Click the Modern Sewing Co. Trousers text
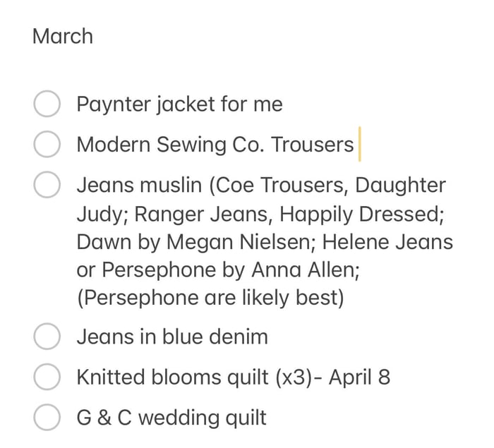 click(215, 145)
